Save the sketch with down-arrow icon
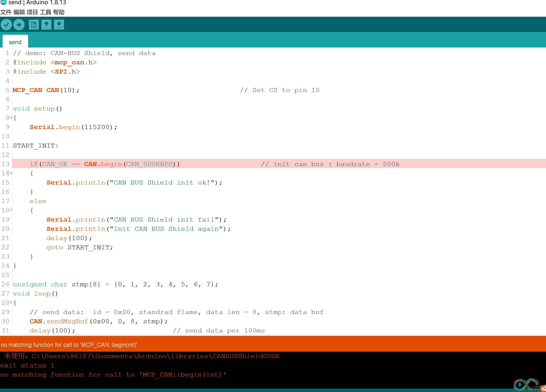Viewport: 546px width, 392px height. click(x=59, y=25)
